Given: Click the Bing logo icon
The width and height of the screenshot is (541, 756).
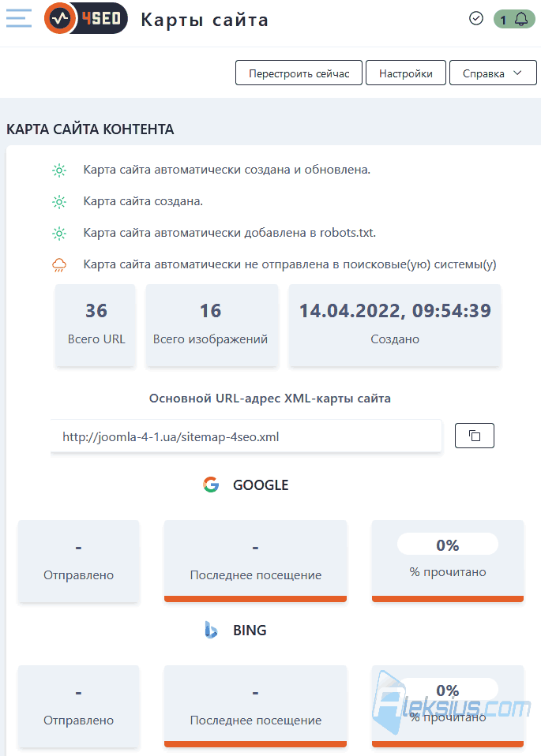Looking at the screenshot, I should click(x=211, y=631).
